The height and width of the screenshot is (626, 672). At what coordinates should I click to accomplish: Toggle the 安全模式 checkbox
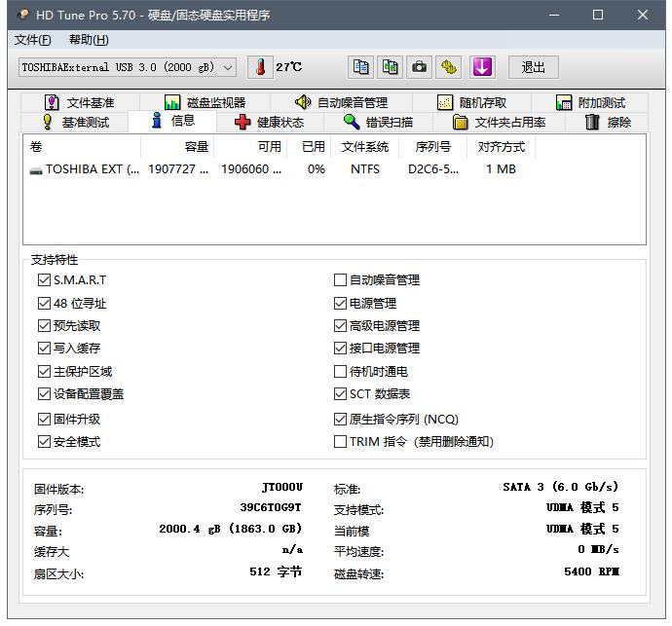point(44,441)
